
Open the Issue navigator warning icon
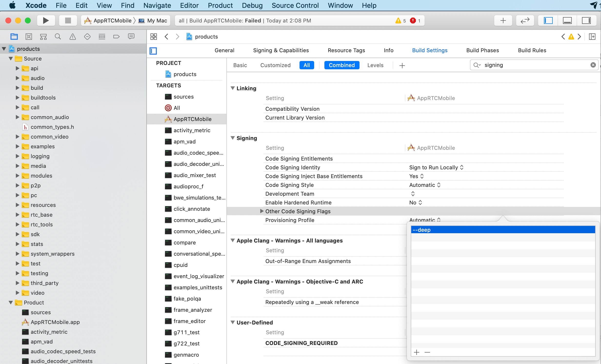click(72, 37)
